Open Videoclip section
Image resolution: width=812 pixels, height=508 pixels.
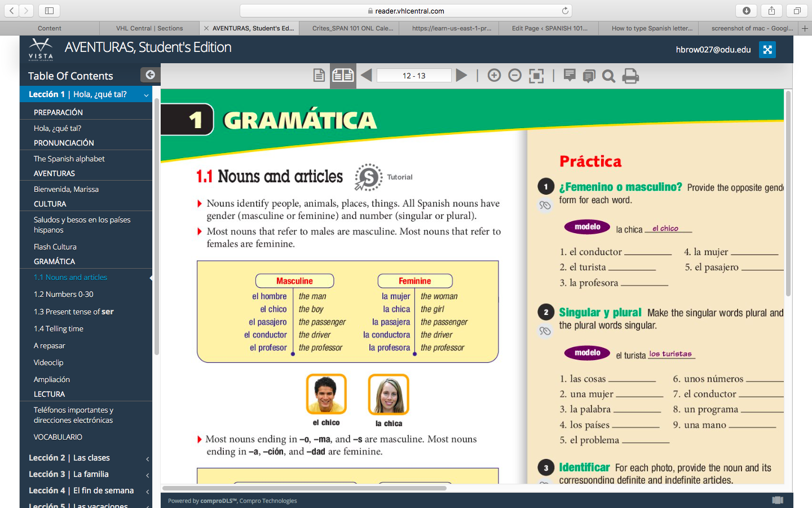click(48, 362)
